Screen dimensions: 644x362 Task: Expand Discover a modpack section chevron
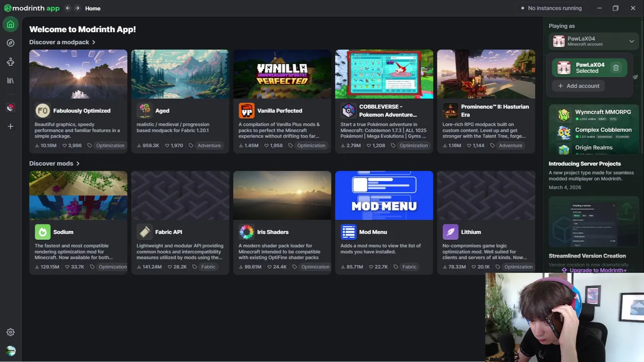pyautogui.click(x=94, y=42)
